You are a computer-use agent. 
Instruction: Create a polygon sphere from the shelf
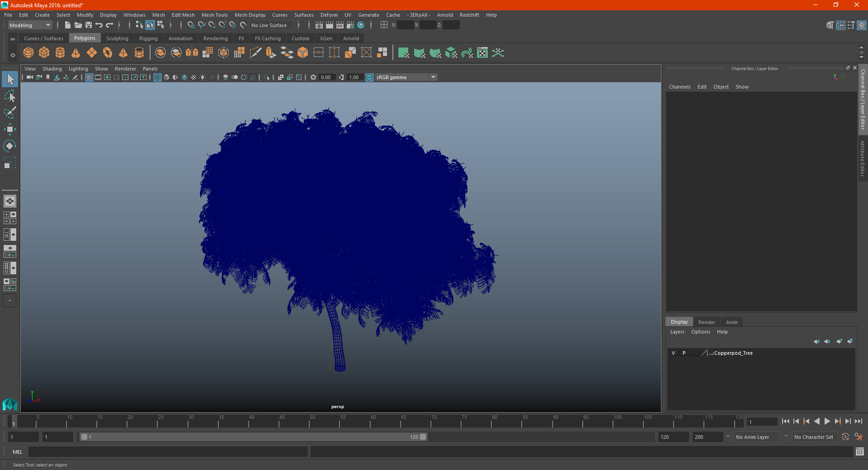pos(28,53)
